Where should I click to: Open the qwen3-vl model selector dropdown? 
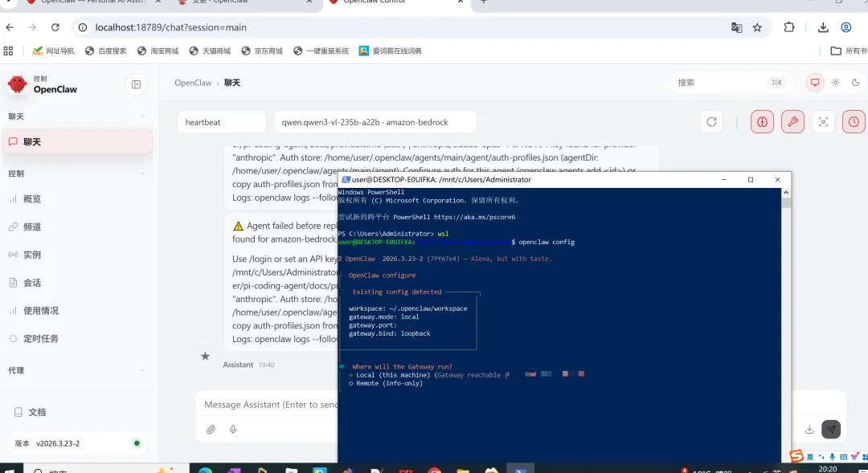coord(375,122)
